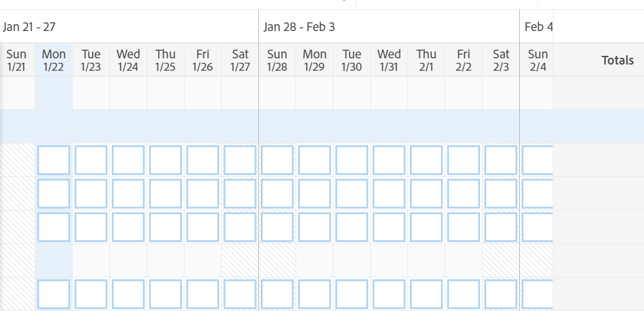
Task: Click bottom-row hour box under Tue 1/30
Action: coord(352,294)
